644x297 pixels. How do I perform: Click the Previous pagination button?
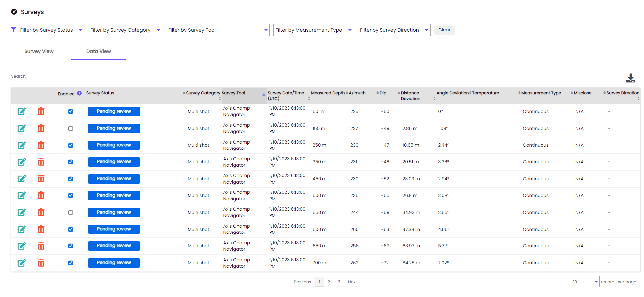(x=302, y=282)
